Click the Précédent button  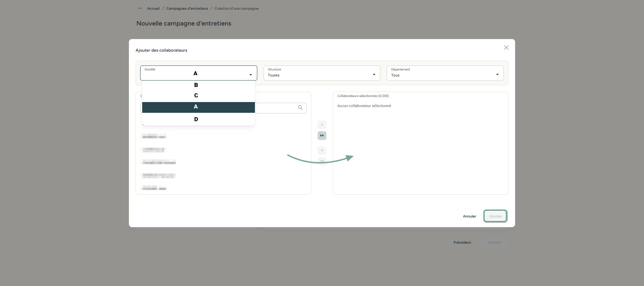click(x=462, y=242)
